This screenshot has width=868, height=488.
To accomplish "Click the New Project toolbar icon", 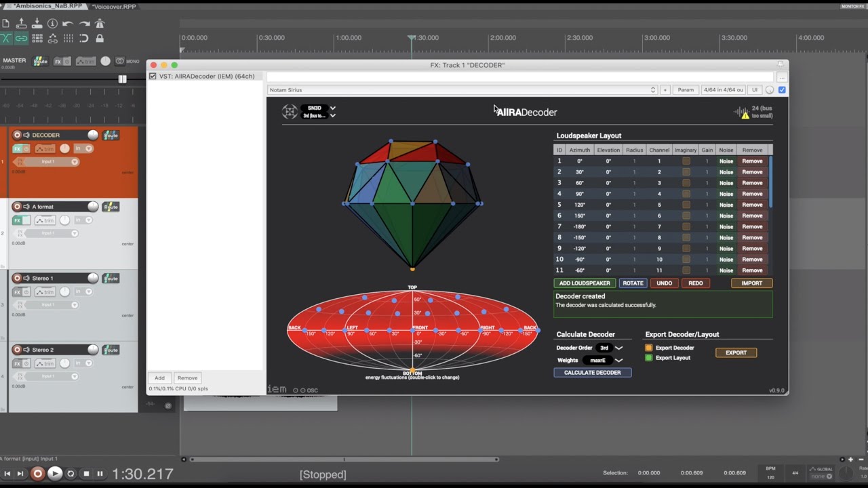I will [6, 23].
